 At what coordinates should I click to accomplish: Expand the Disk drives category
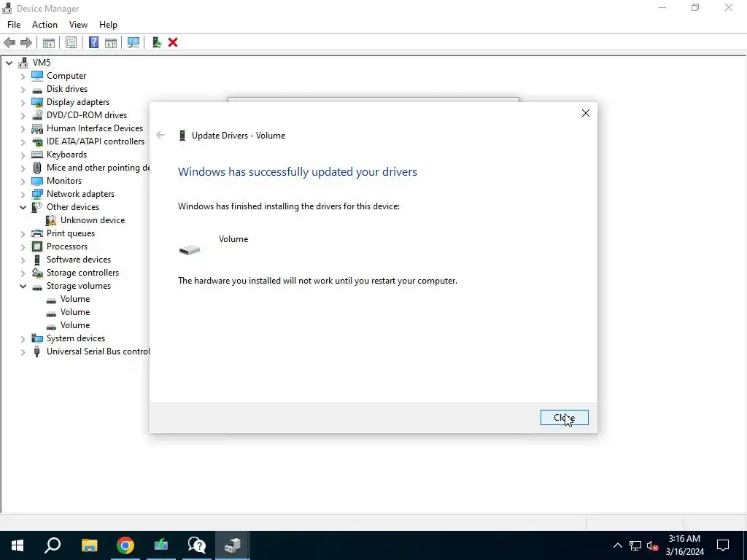pos(23,89)
